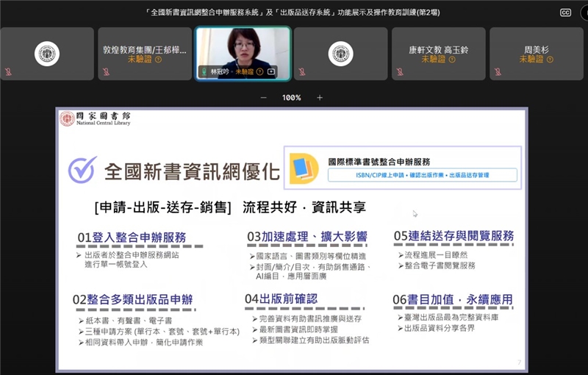Click the CC closed captions icon
The image size is (588, 375).
(565, 12)
